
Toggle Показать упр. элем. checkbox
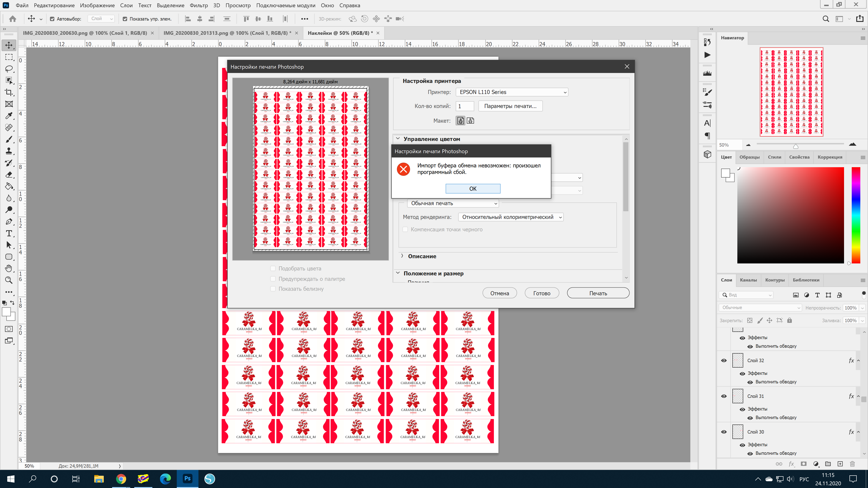coord(125,19)
